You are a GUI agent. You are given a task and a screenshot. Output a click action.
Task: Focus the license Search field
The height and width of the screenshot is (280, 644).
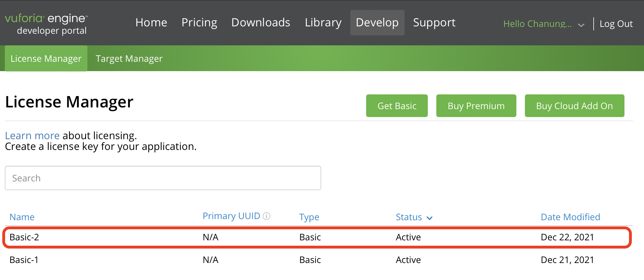tap(163, 178)
